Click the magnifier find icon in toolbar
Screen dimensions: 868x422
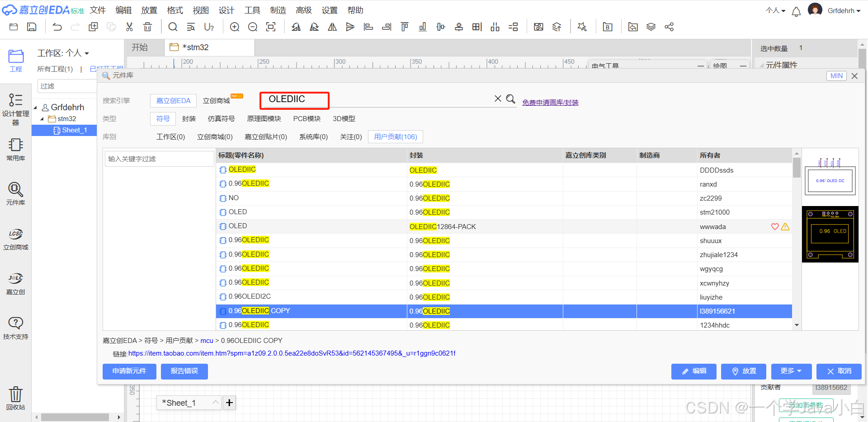(173, 27)
